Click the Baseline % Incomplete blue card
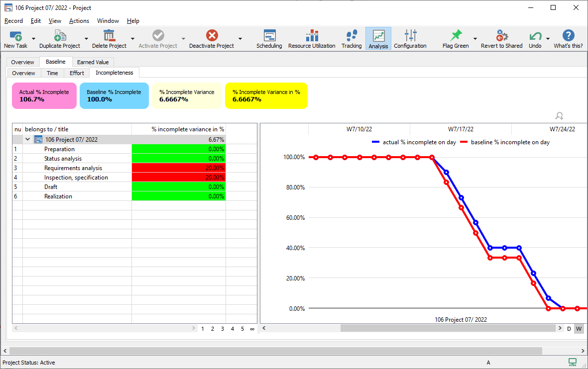This screenshot has width=588, height=369. point(114,96)
